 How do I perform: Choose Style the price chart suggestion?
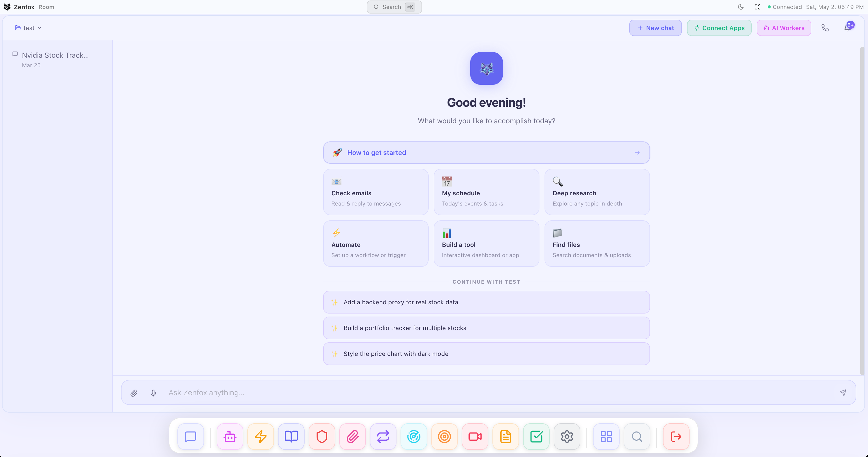click(486, 354)
